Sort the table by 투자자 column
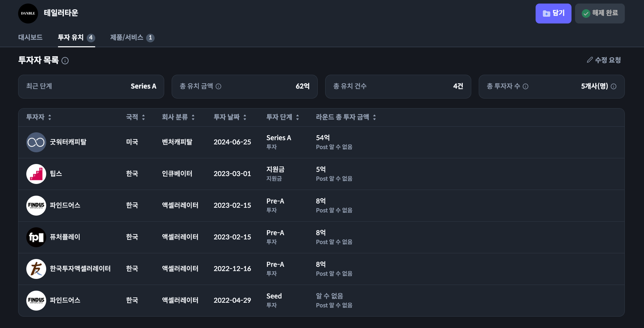Screen dimensions: 644x328 coord(39,117)
